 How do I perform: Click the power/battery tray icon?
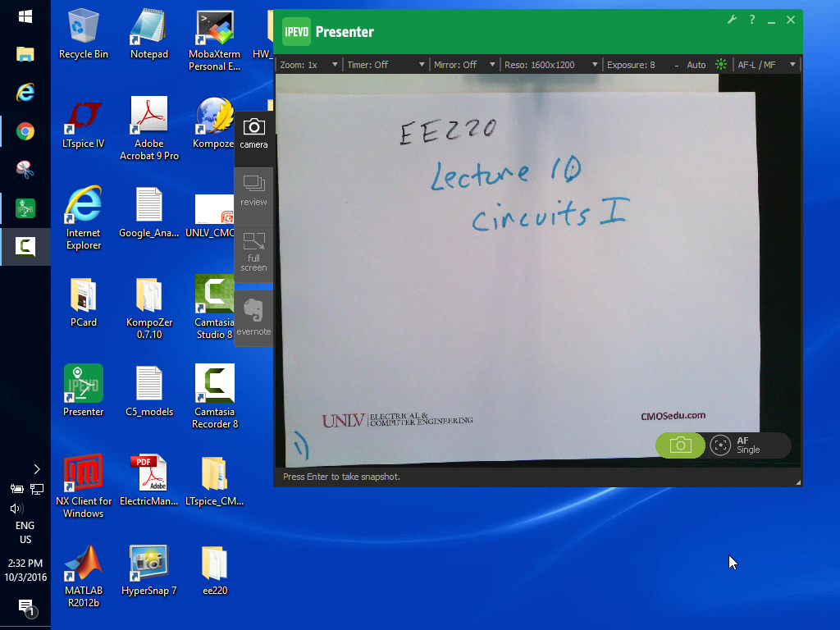coord(16,489)
